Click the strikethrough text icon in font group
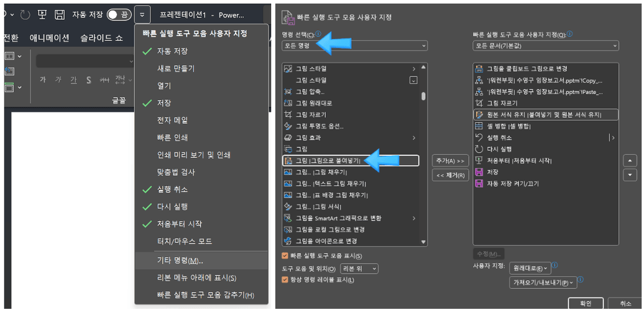The height and width of the screenshot is (310, 644). coord(104,80)
